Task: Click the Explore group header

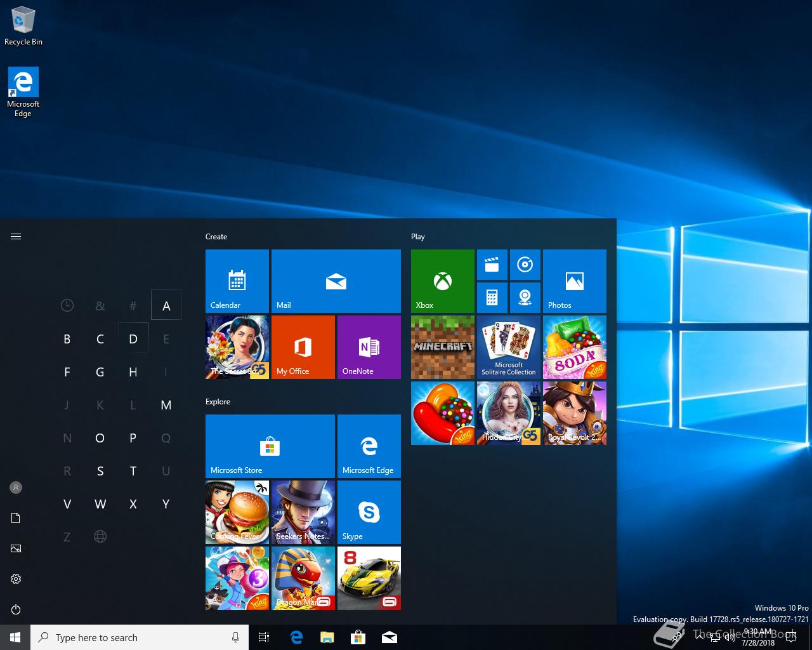Action: [x=218, y=402]
